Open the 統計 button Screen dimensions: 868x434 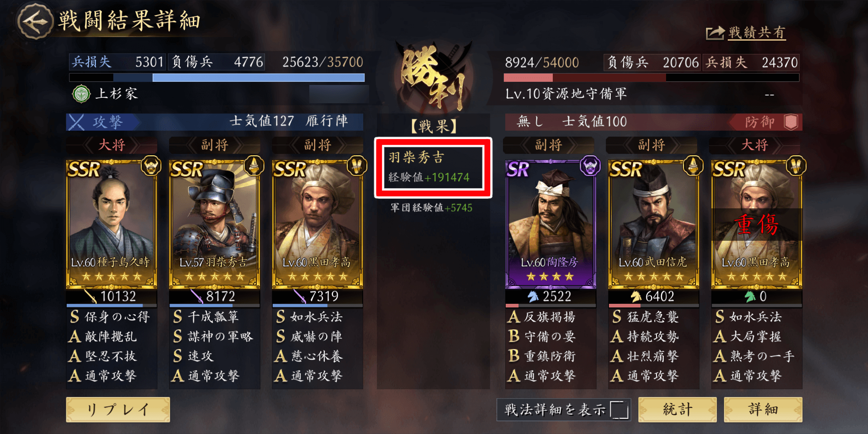pyautogui.click(x=677, y=409)
